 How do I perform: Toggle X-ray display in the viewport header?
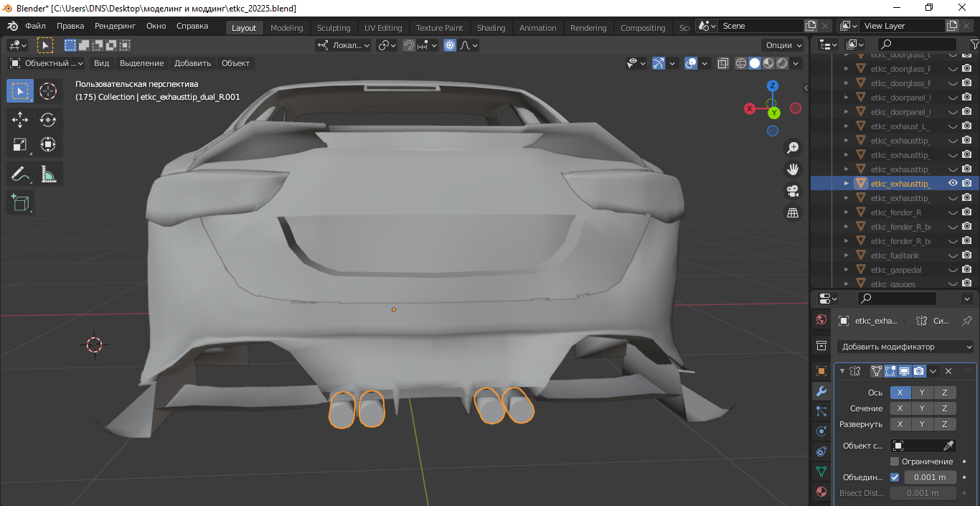click(x=723, y=63)
